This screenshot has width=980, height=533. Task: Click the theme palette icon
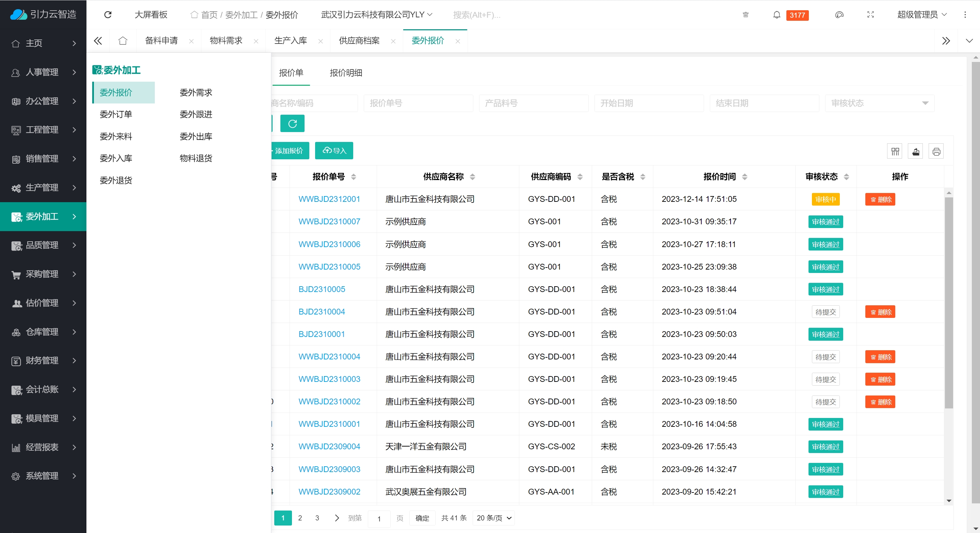click(839, 14)
